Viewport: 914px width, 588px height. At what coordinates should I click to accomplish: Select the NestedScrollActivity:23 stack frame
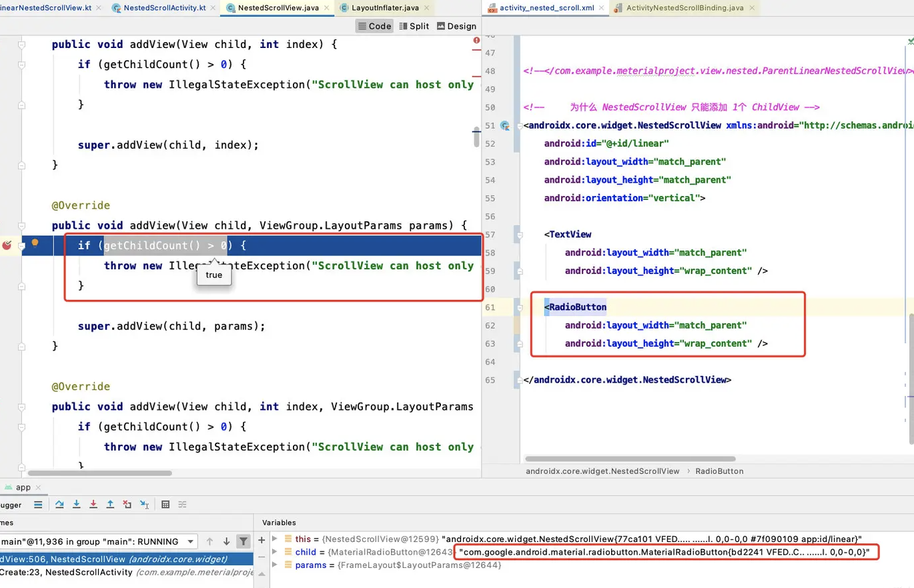pyautogui.click(x=126, y=572)
